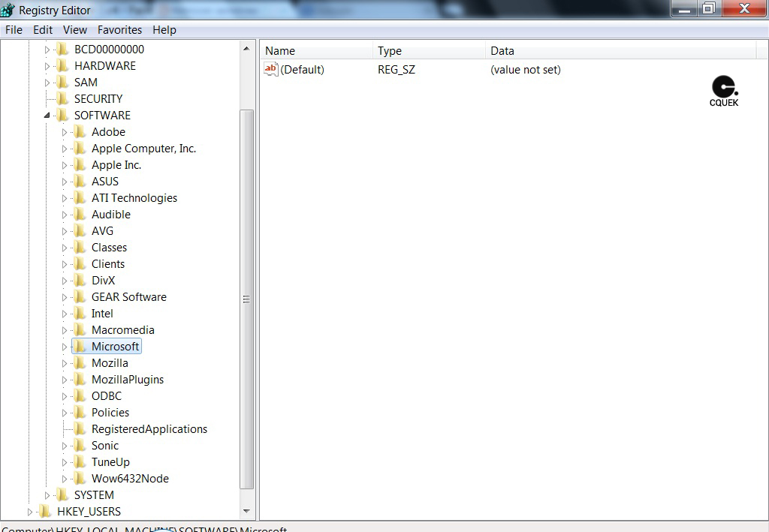Image resolution: width=769 pixels, height=532 pixels.
Task: Click the tree pane scrollbar thumb
Action: pyautogui.click(x=246, y=299)
